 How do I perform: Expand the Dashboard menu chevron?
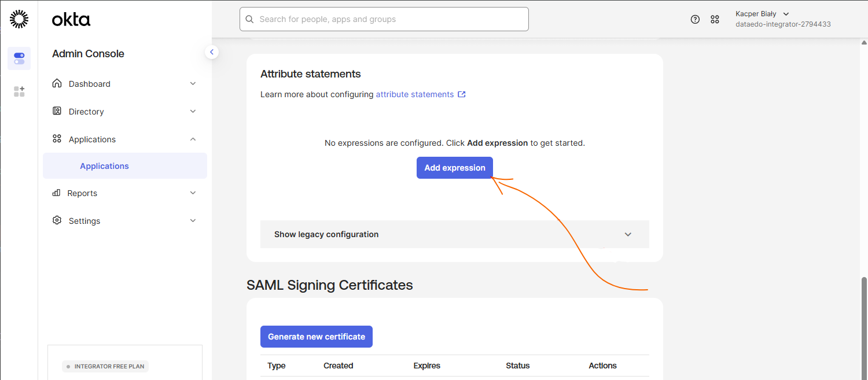(193, 83)
